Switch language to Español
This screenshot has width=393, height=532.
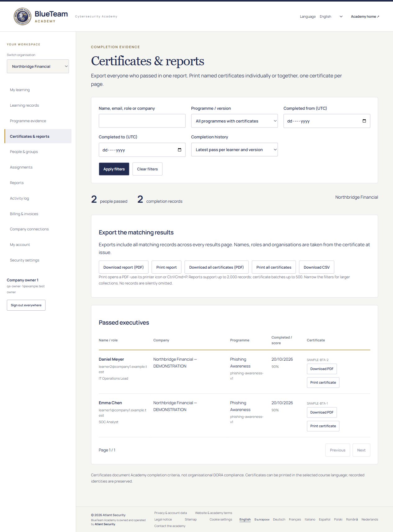325,519
